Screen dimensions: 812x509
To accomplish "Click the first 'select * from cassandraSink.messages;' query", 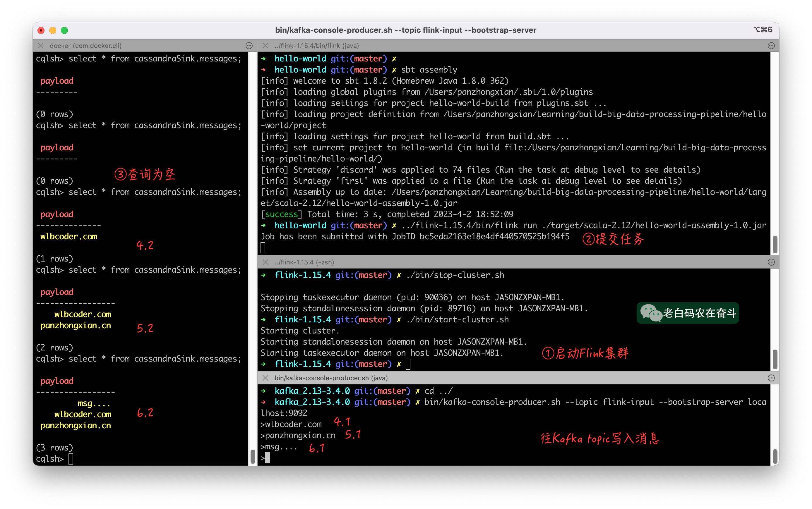I will [x=155, y=59].
